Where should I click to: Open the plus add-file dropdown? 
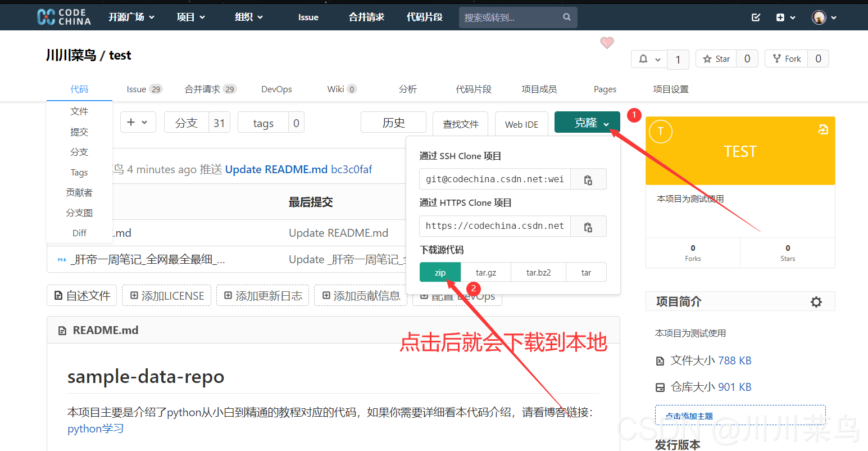pos(137,122)
